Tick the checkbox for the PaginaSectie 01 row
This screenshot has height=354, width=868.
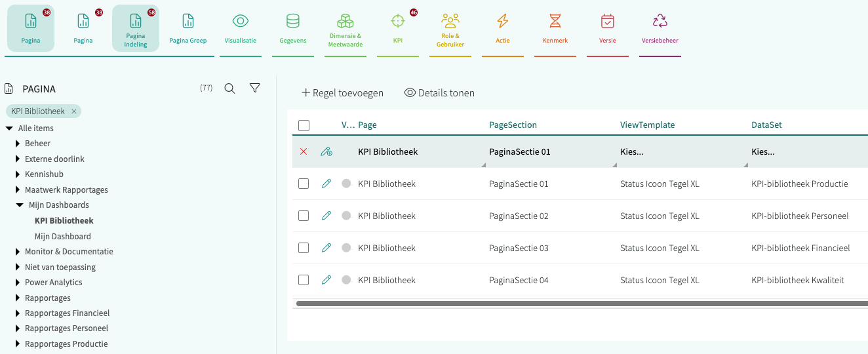(x=304, y=184)
